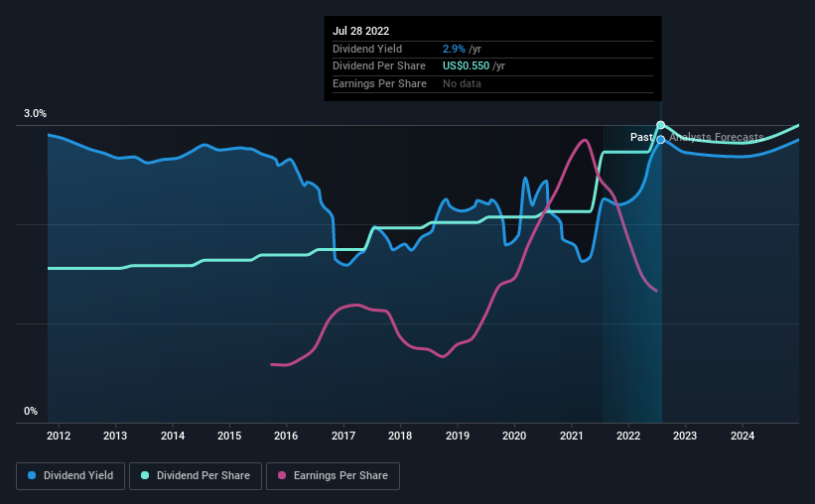This screenshot has height=504, width=815.
Task: Toggle the Dividend Yield legend button
Action: tap(70, 476)
